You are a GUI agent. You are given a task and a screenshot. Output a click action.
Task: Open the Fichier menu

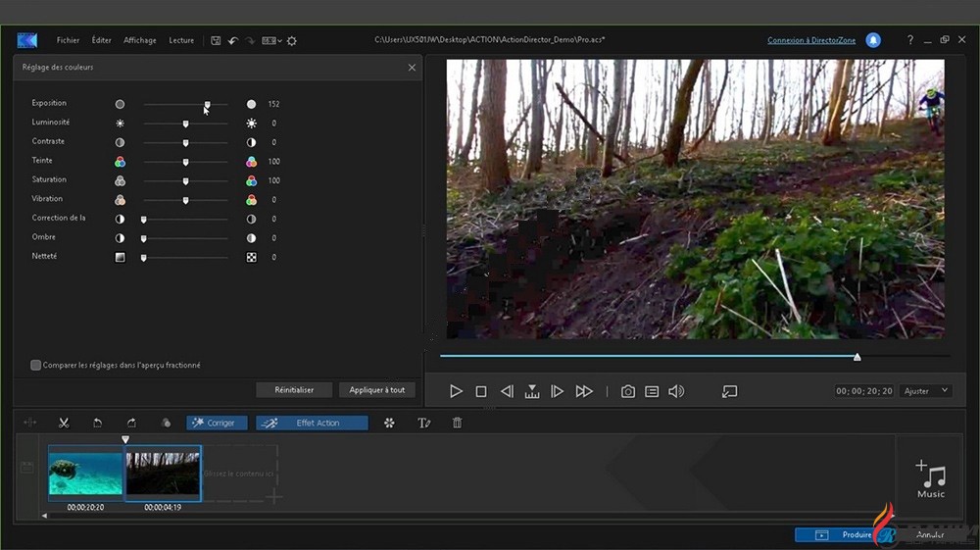point(68,40)
